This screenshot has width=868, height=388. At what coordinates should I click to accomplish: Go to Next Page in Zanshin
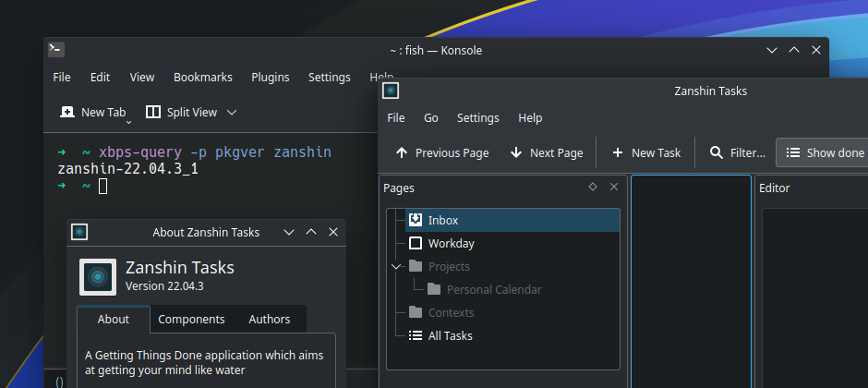coord(547,152)
